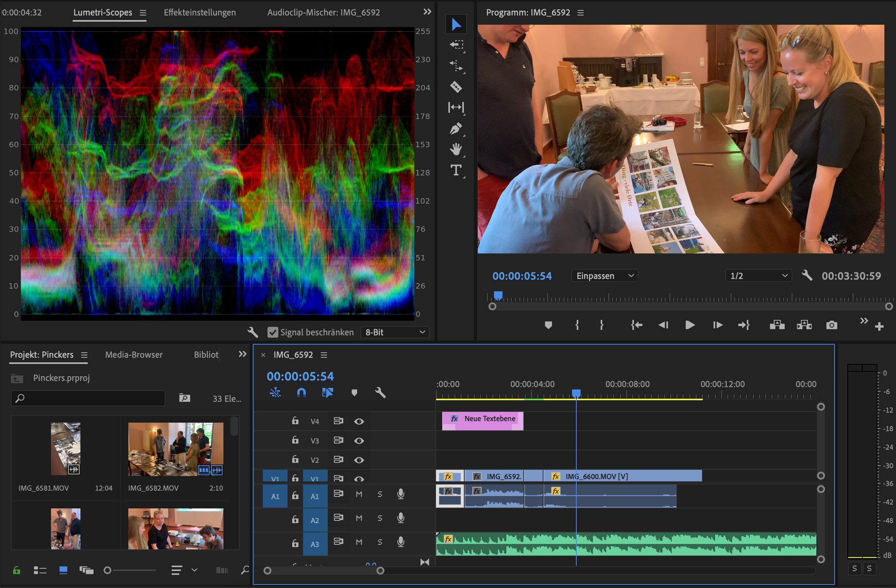Image resolution: width=896 pixels, height=588 pixels.
Task: Click Program monitor playhead marker
Action: point(498,296)
